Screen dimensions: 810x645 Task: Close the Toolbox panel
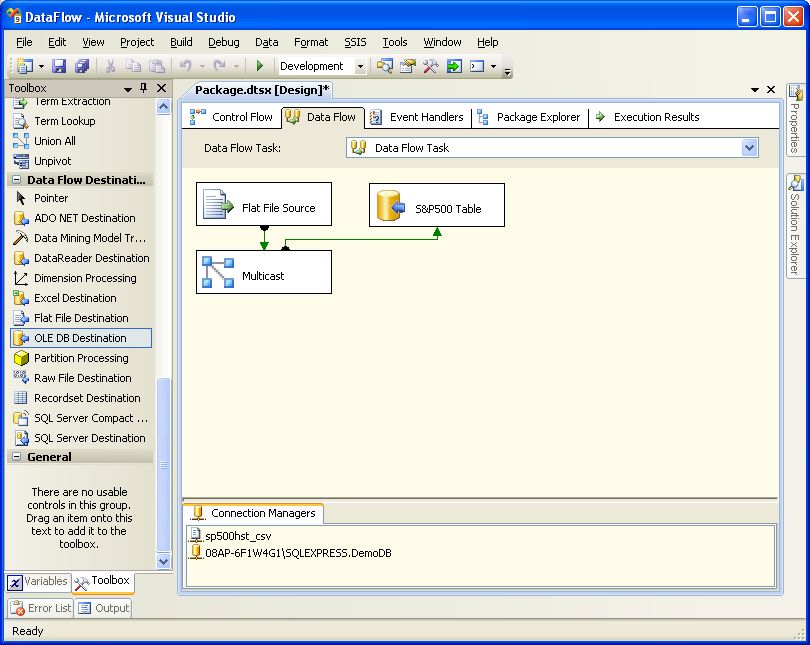(162, 88)
